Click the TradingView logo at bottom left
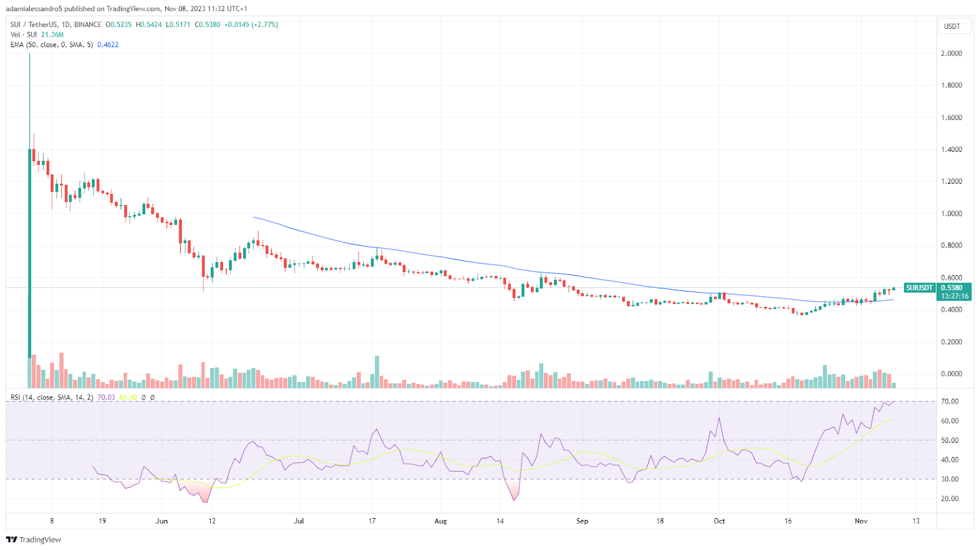 coord(34,540)
